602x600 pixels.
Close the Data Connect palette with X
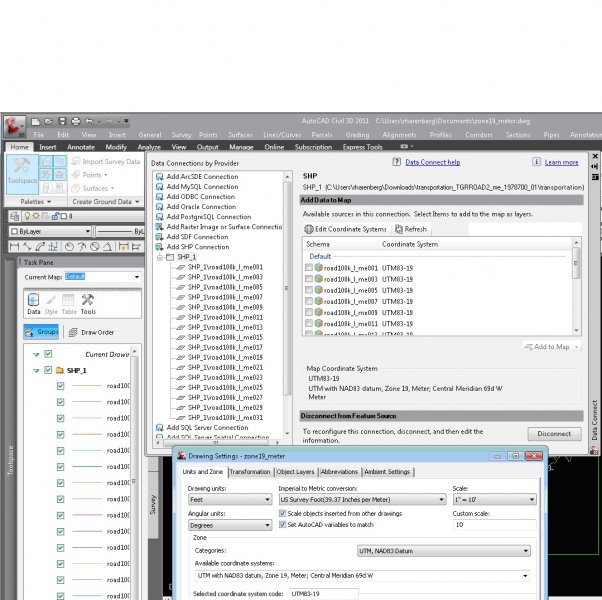tap(595, 156)
